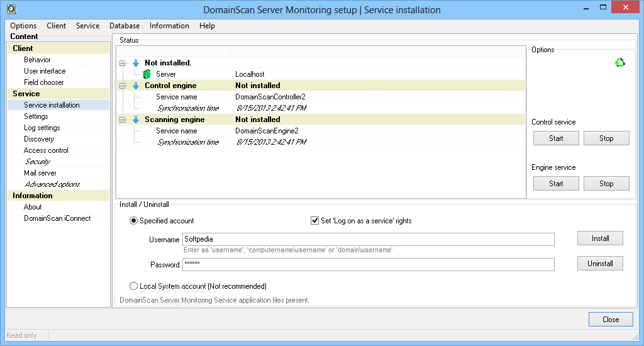644x346 pixels.
Task: Select Local System account radio button
Action: tap(133, 286)
